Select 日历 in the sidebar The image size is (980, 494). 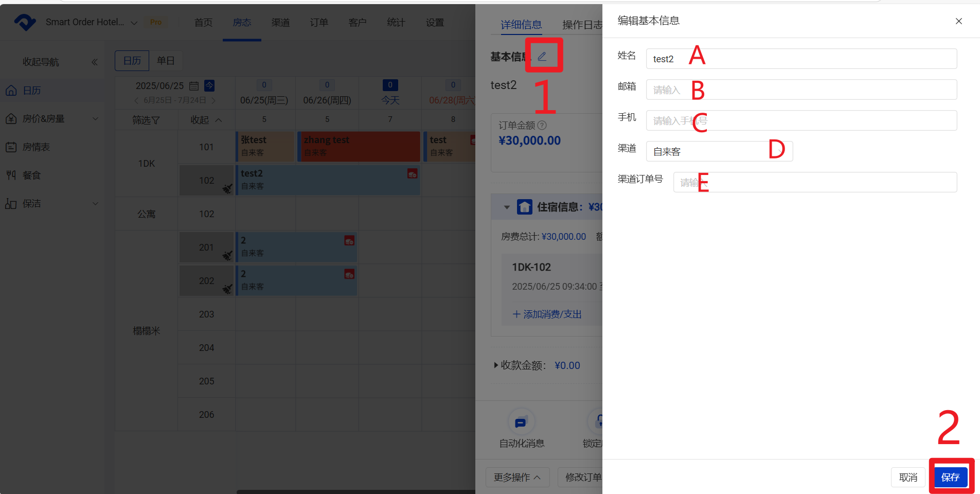tap(52, 91)
